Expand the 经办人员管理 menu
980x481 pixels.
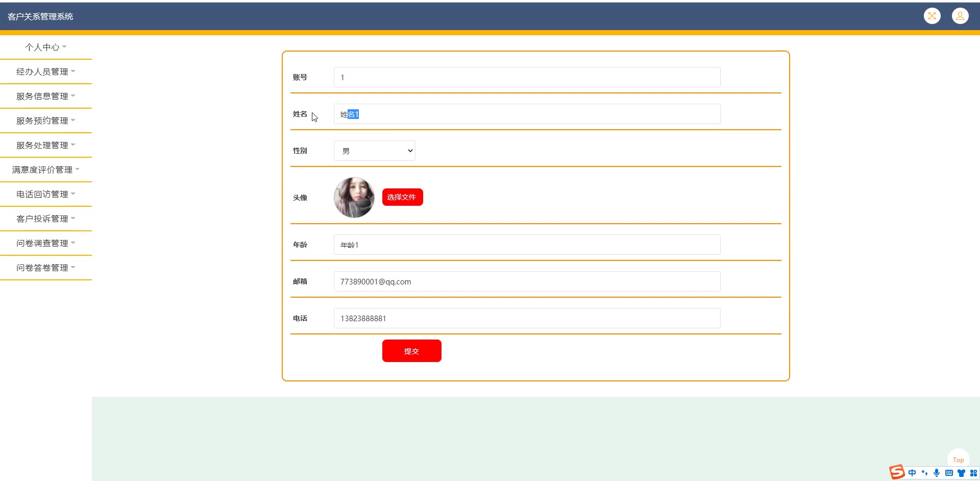[x=46, y=71]
